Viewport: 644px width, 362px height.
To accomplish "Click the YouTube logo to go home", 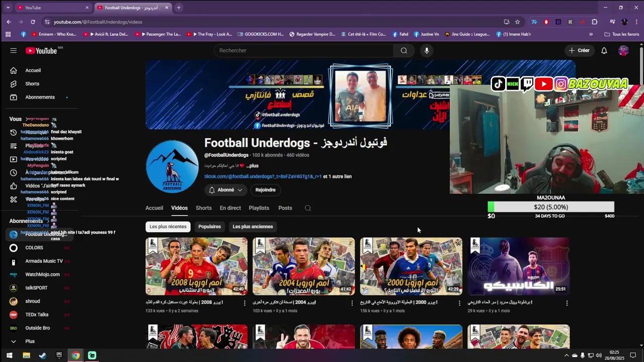I will pyautogui.click(x=41, y=50).
